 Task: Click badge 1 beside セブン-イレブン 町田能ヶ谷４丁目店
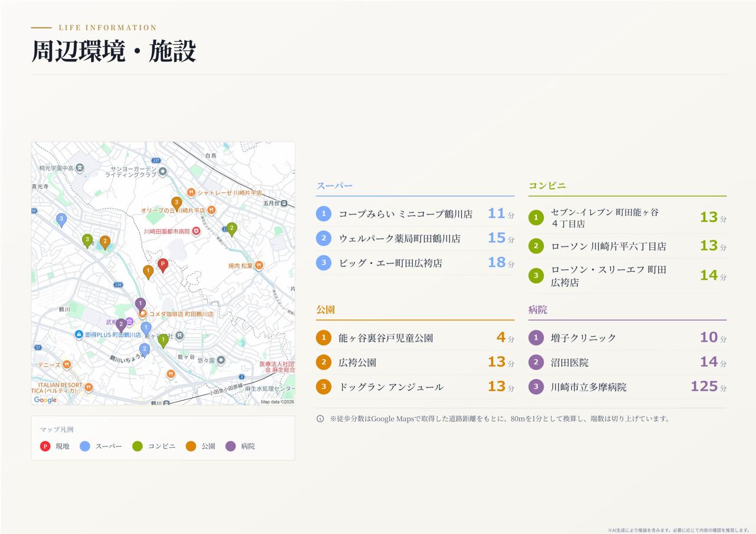[x=536, y=218]
